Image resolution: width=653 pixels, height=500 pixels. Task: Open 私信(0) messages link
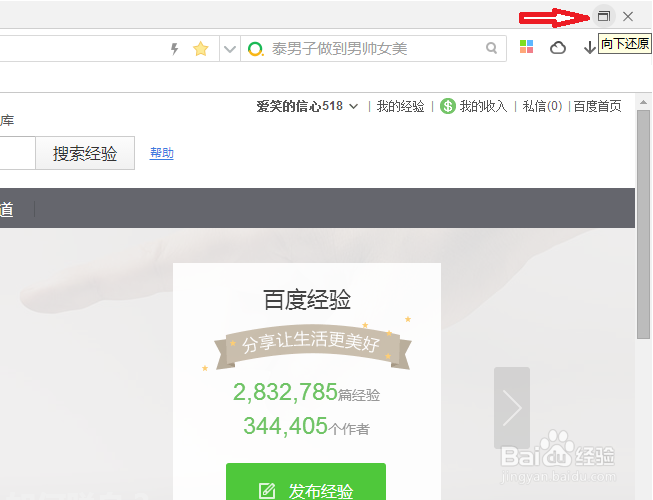(542, 106)
